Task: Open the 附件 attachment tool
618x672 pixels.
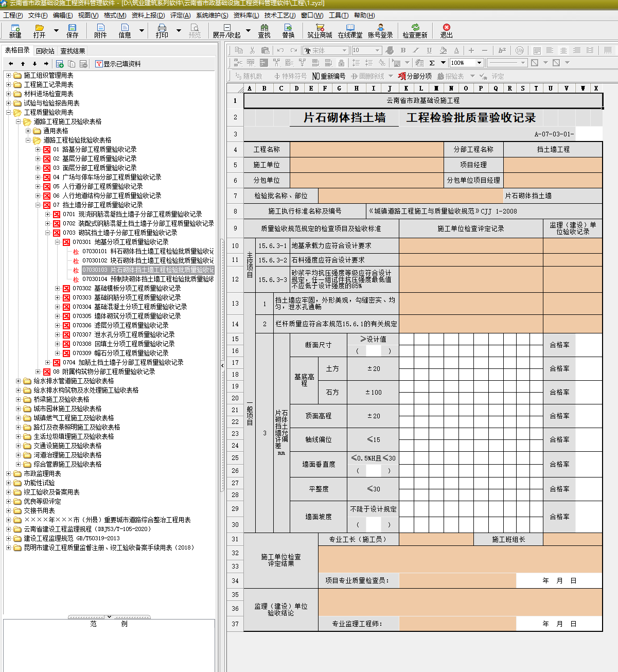Action: (x=100, y=30)
